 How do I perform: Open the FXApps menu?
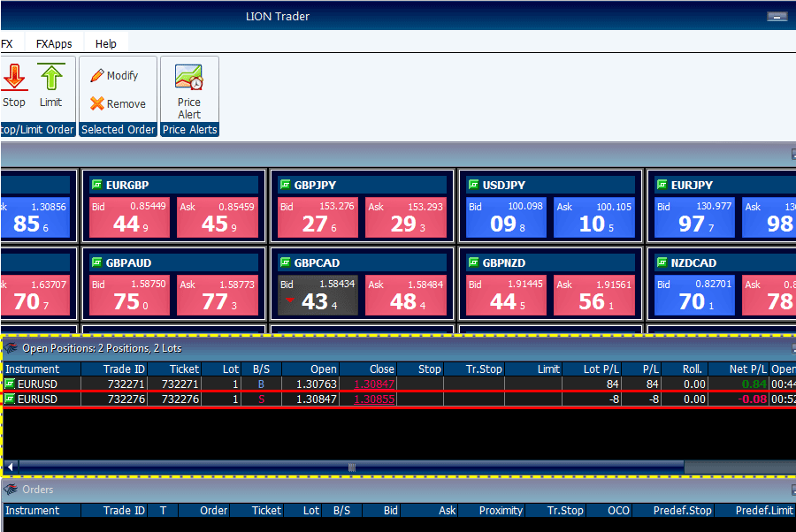click(54, 43)
